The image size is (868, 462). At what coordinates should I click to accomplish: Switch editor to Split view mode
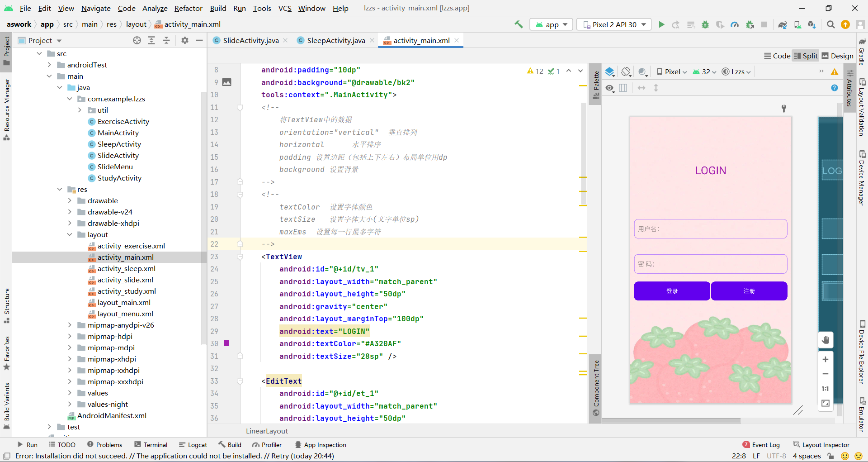click(x=806, y=56)
